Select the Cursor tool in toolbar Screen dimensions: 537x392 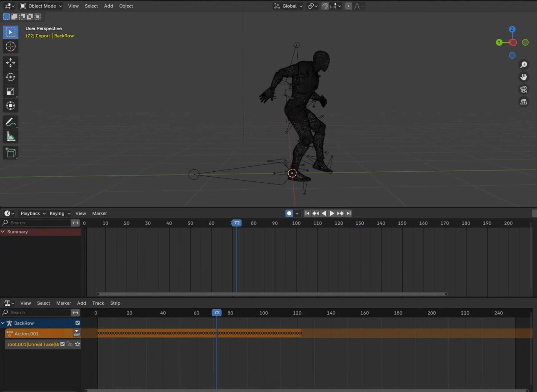coord(10,47)
